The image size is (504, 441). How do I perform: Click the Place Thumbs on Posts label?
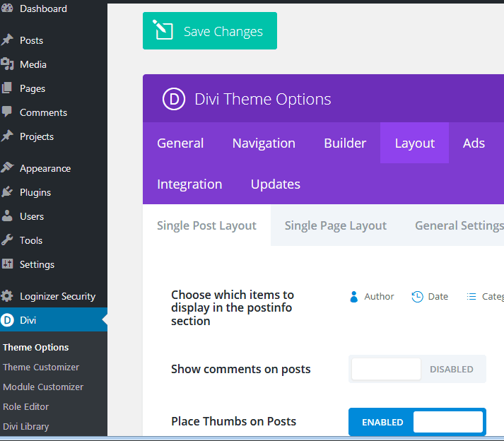tap(233, 421)
